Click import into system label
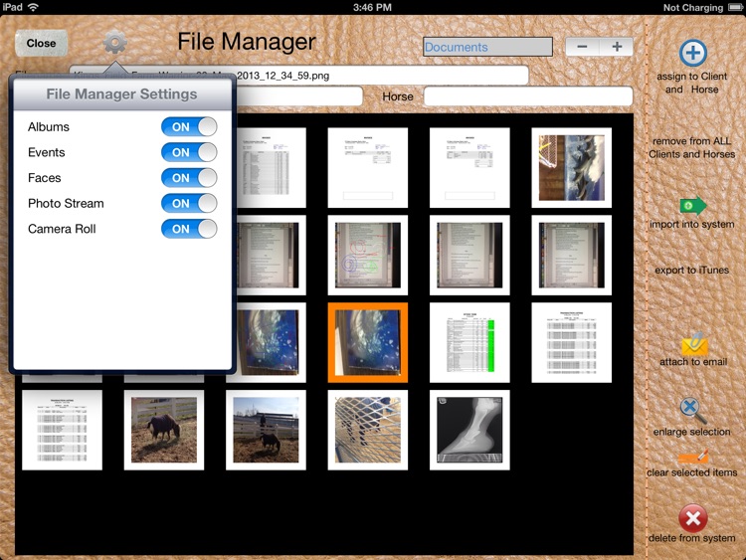Viewport: 746px width, 560px height. (691, 224)
